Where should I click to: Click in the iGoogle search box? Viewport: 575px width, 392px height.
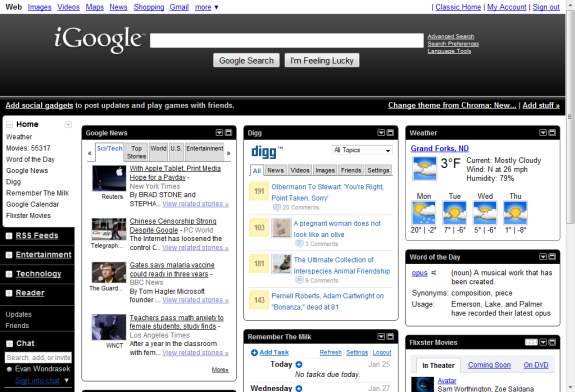[286, 40]
